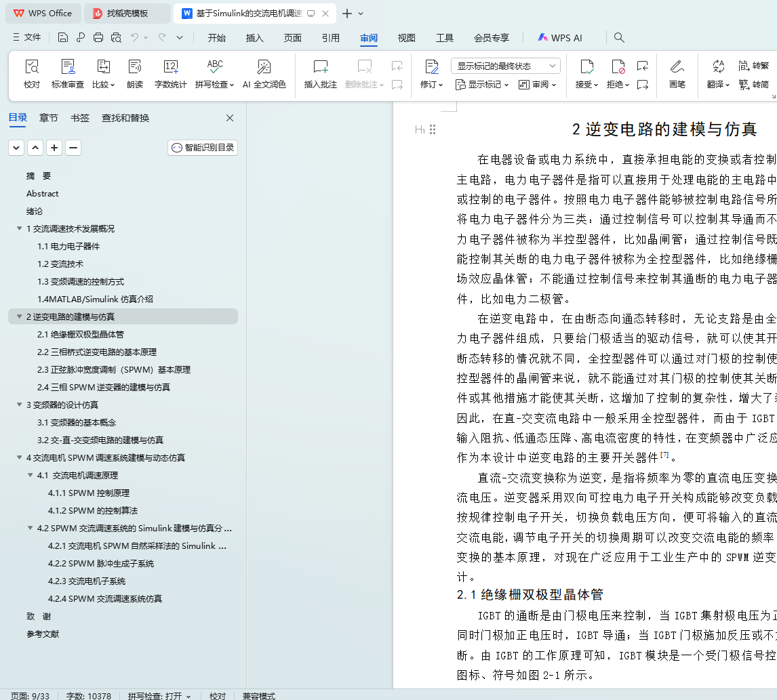
Task: Switch navigation pane to 书签 tab
Action: pos(80,118)
